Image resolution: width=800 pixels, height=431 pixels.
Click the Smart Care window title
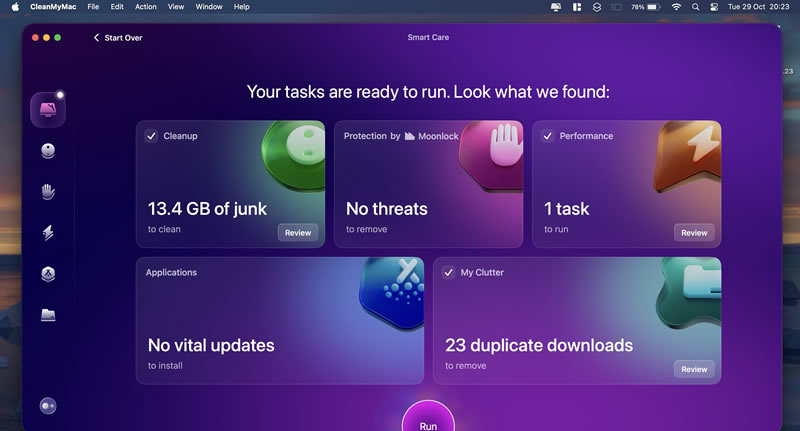[428, 37]
